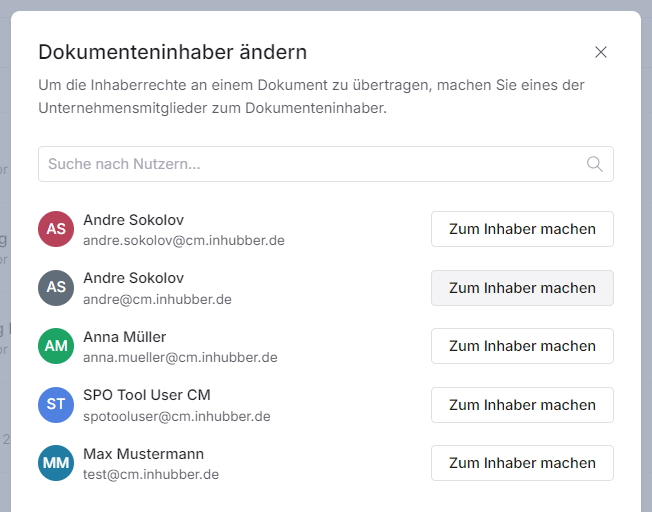
Task: Click the gray AS avatar icon
Action: coord(56,287)
